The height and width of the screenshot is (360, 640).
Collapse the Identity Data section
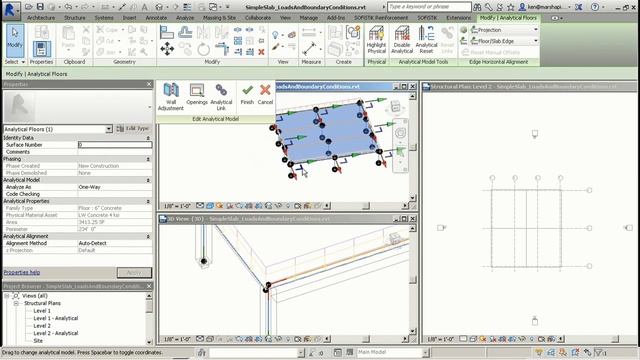coord(148,138)
